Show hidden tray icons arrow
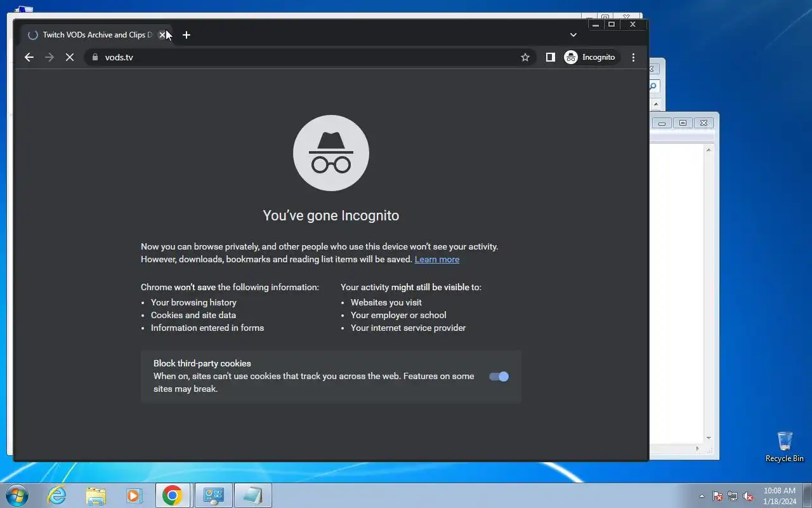Viewport: 812px width, 508px height. click(x=702, y=496)
